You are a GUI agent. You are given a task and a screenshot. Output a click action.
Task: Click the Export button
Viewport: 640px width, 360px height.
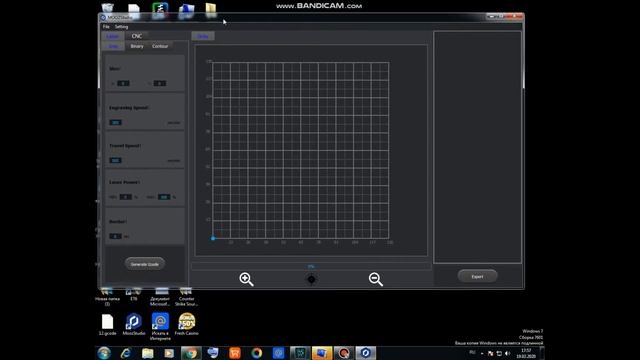pyautogui.click(x=477, y=276)
